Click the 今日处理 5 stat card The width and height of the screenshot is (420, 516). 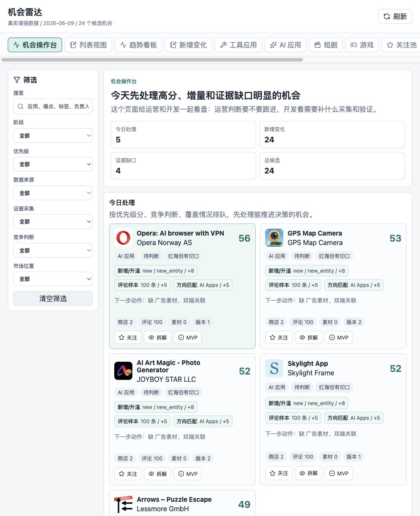(183, 135)
